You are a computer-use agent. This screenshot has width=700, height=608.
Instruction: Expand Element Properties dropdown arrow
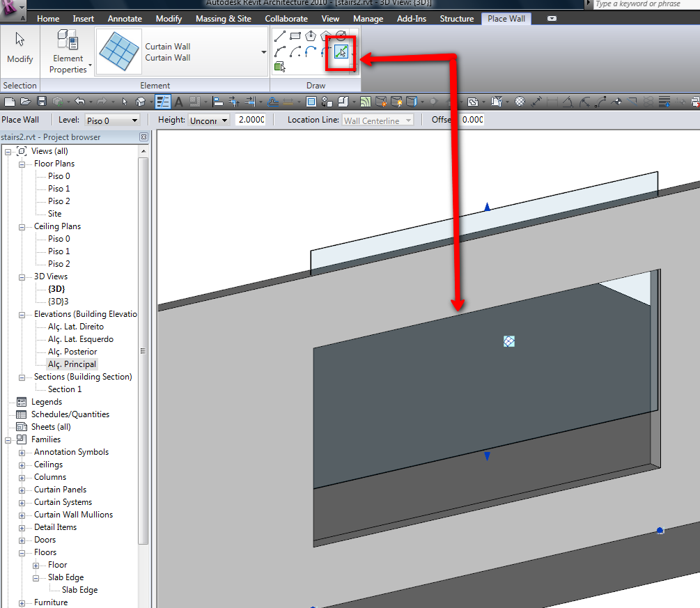pyautogui.click(x=90, y=65)
